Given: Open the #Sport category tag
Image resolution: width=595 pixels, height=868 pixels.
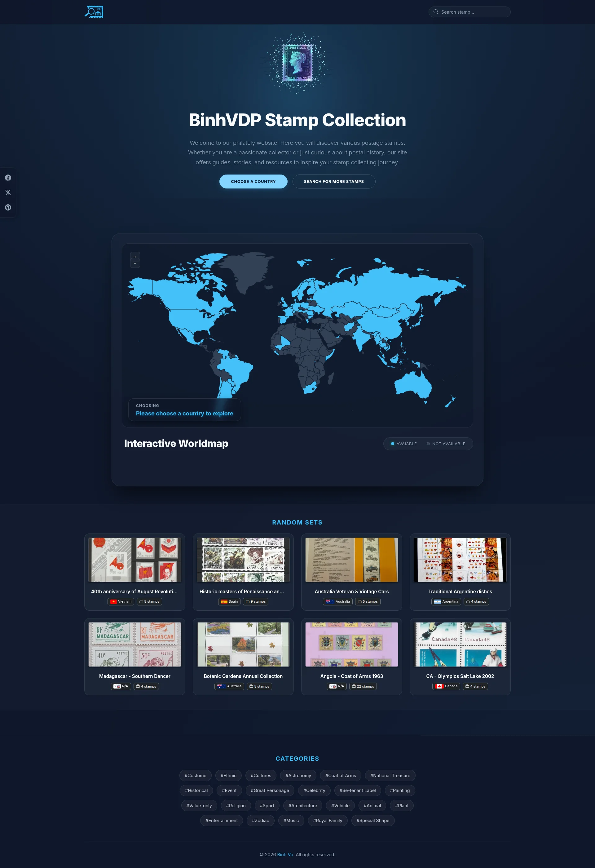Looking at the screenshot, I should pos(267,806).
